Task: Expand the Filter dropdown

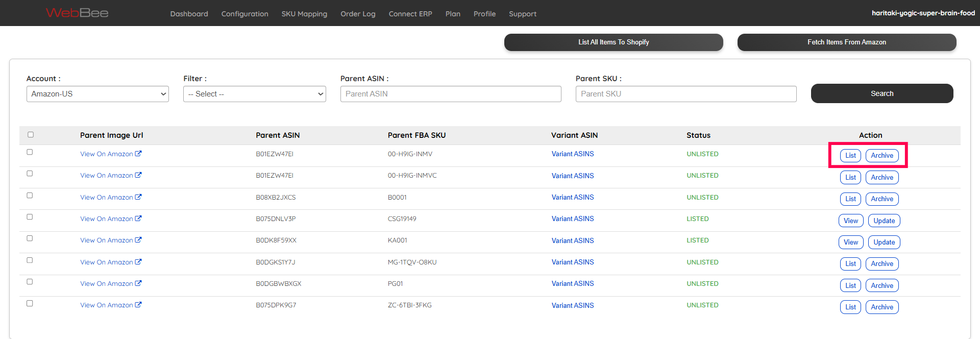Action: tap(254, 94)
